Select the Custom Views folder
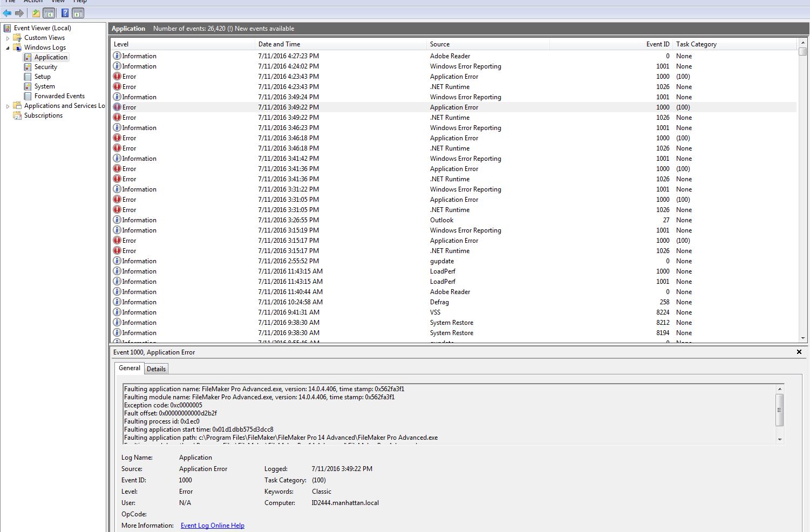Viewport: 810px width, 532px height. tap(44, 38)
